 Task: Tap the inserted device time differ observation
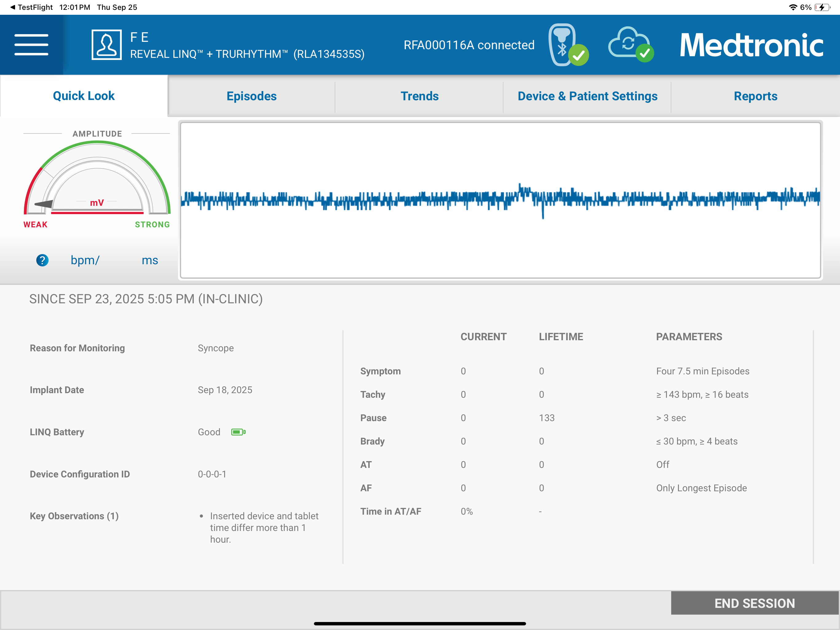264,527
